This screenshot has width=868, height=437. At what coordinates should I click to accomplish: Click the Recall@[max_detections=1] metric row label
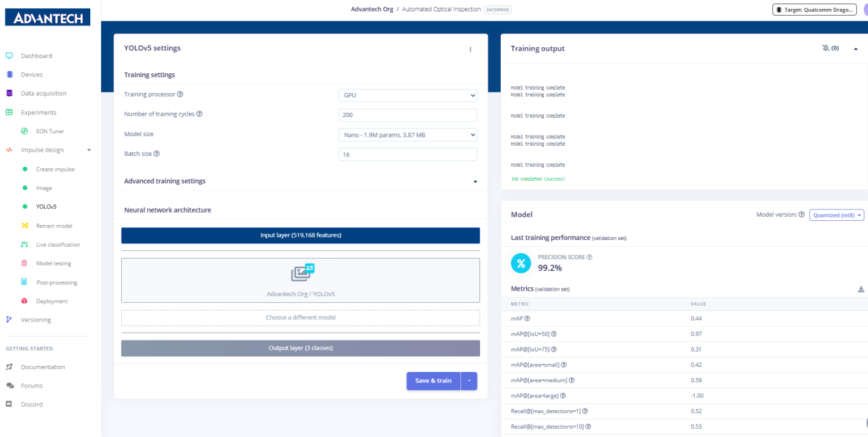pyautogui.click(x=546, y=411)
